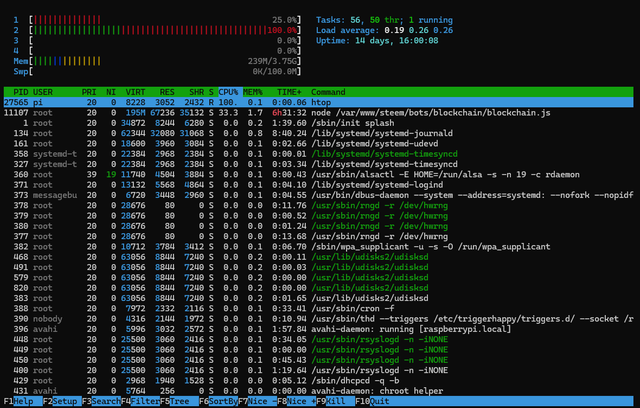The height and width of the screenshot is (408, 640).
Task: Click F10 Quit in the footer
Action: tap(374, 401)
